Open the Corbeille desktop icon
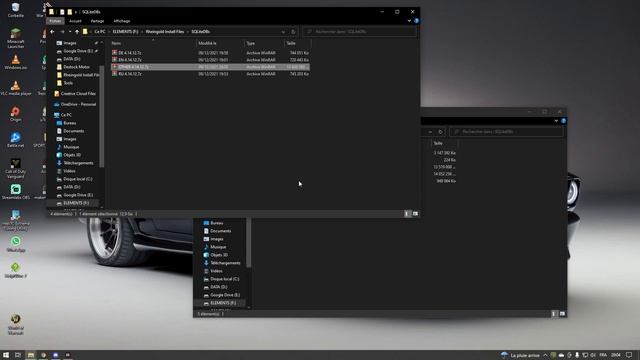The height and width of the screenshot is (360, 640). pos(16,10)
